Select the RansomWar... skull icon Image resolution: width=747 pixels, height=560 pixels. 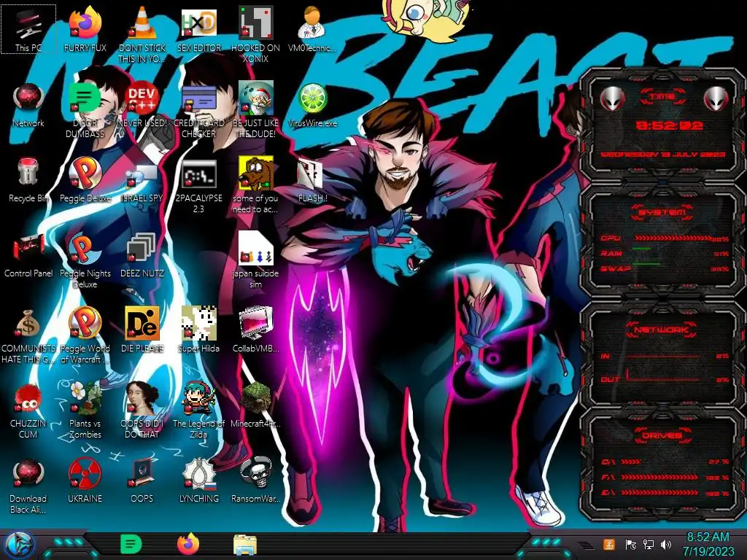256,481
